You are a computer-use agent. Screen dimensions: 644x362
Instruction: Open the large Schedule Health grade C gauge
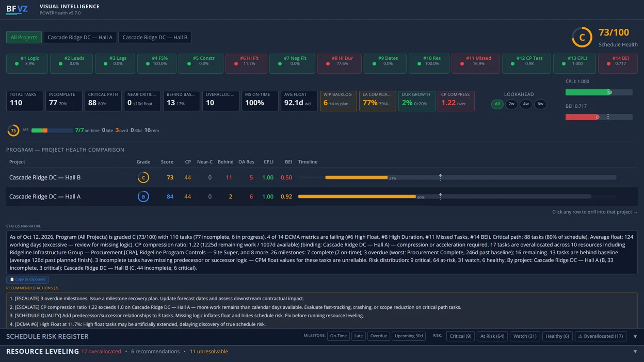tap(582, 37)
